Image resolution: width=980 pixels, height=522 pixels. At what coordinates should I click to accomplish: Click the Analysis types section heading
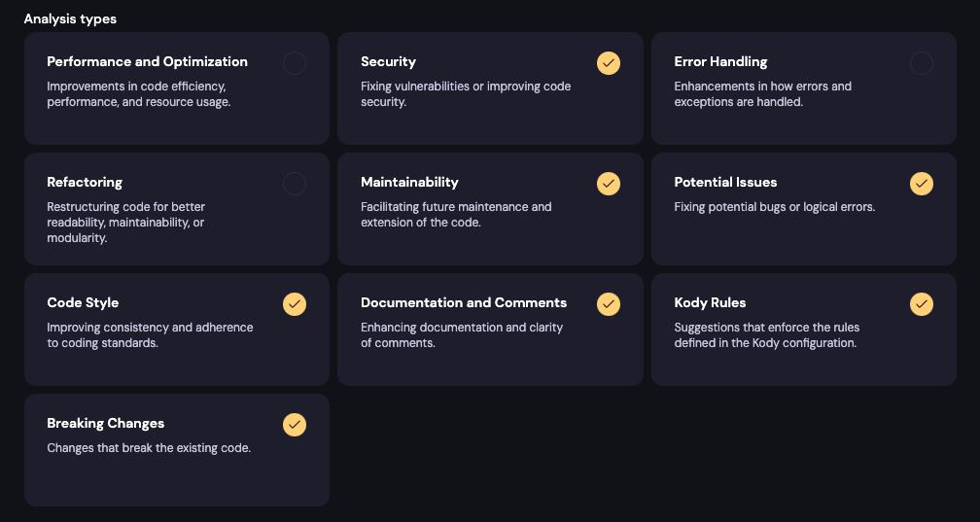(x=70, y=18)
